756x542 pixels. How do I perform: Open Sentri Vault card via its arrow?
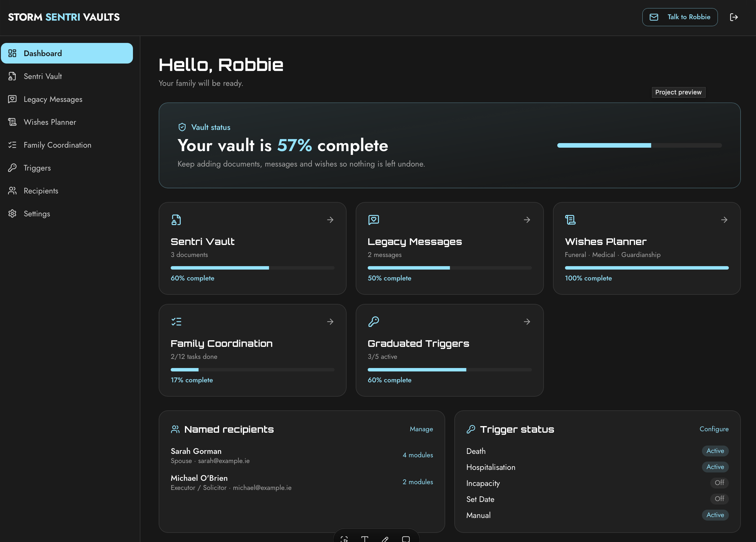tap(330, 220)
